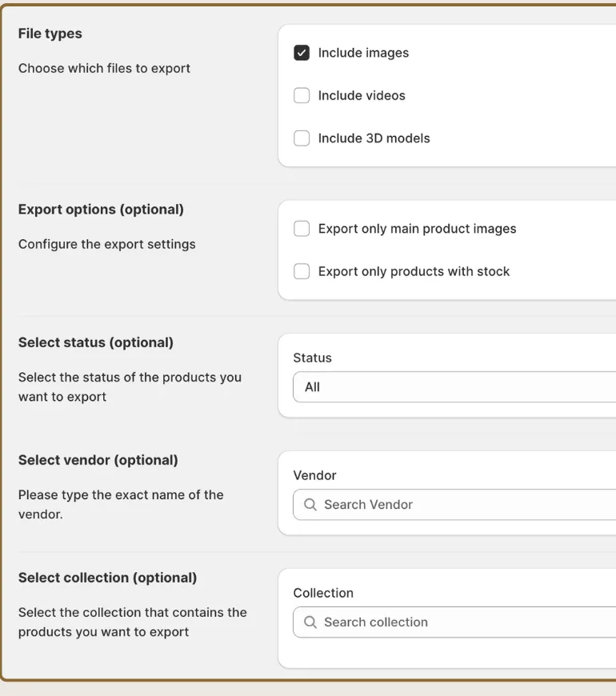Screen dimensions: 616x696
Task: Click the Select vendor (optional) heading
Action: [x=98, y=460]
